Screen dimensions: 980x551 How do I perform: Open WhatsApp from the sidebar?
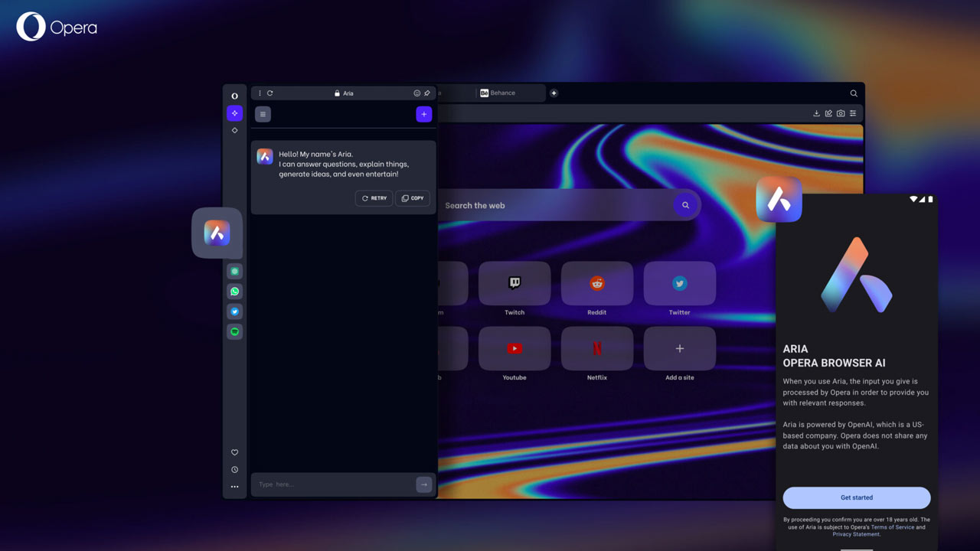[235, 292]
